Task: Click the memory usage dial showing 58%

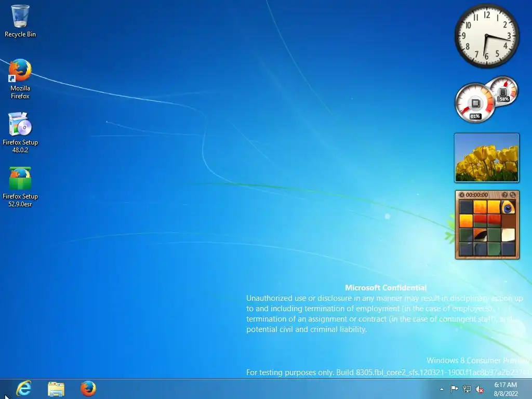Action: tap(503, 91)
